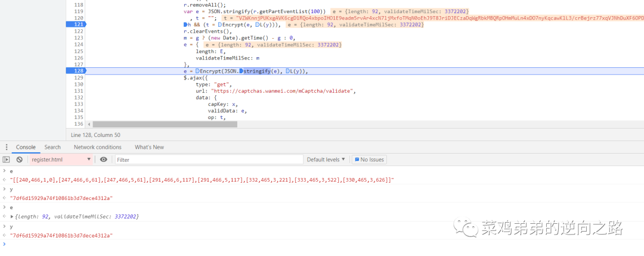Open the register.html context dropdown
The width and height of the screenshot is (644, 256).
click(61, 160)
